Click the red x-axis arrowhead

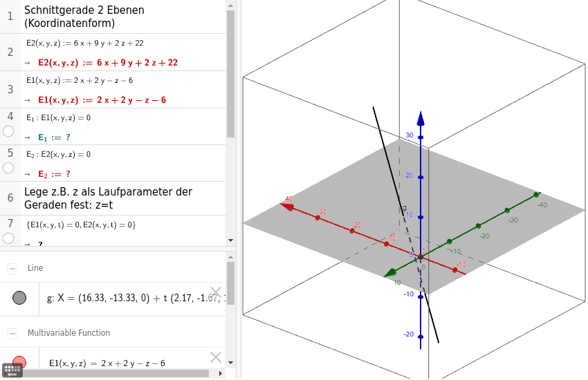(287, 207)
